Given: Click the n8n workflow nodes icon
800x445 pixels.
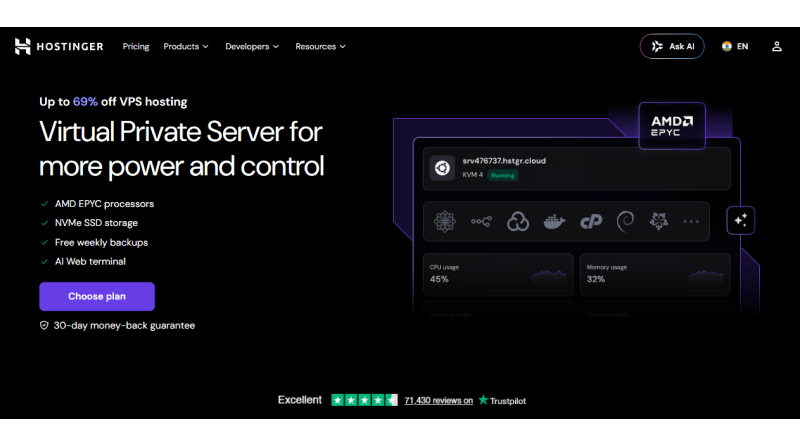Looking at the screenshot, I should (481, 221).
